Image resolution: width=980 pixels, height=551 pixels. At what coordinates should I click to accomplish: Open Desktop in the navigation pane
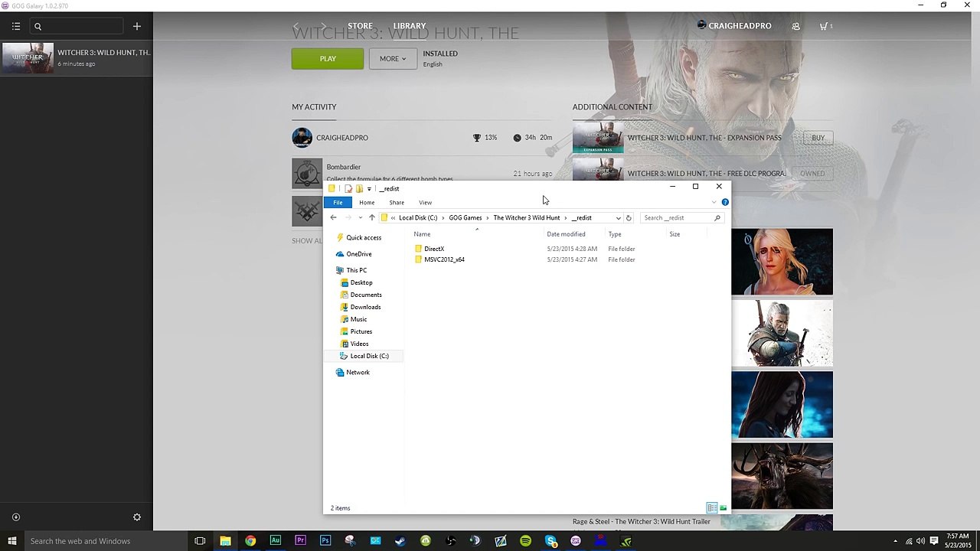pyautogui.click(x=361, y=282)
